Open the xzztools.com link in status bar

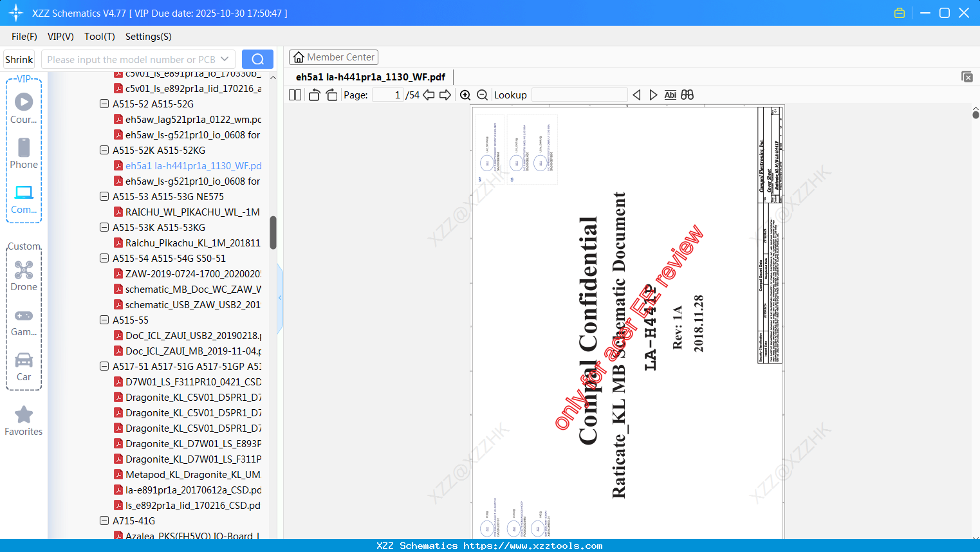click(533, 546)
